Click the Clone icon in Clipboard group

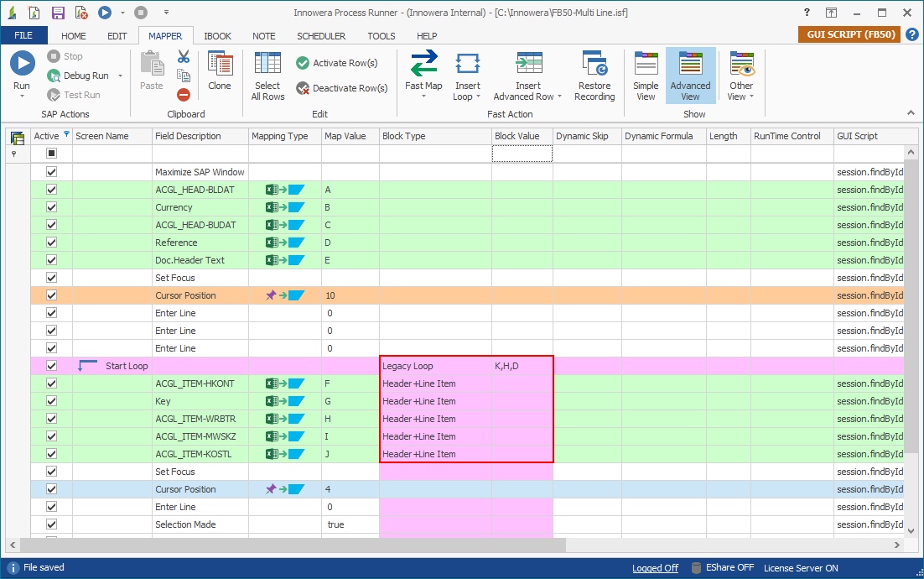point(220,65)
